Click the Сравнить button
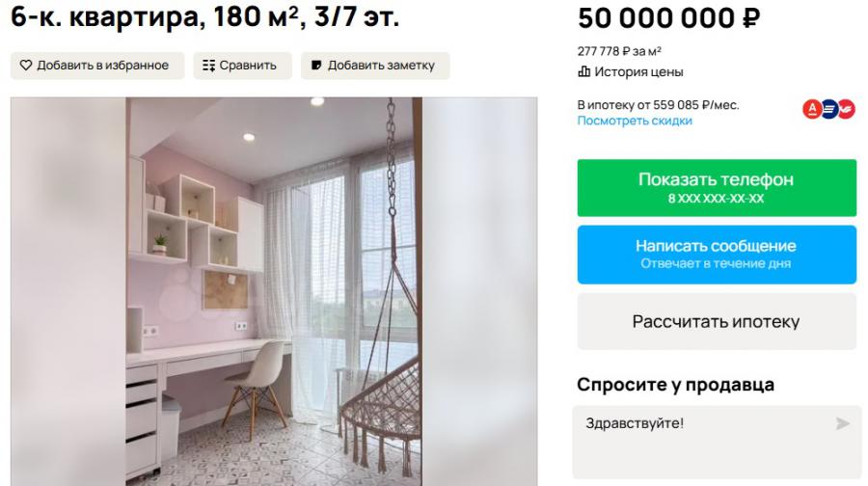The width and height of the screenshot is (868, 486). [x=242, y=66]
